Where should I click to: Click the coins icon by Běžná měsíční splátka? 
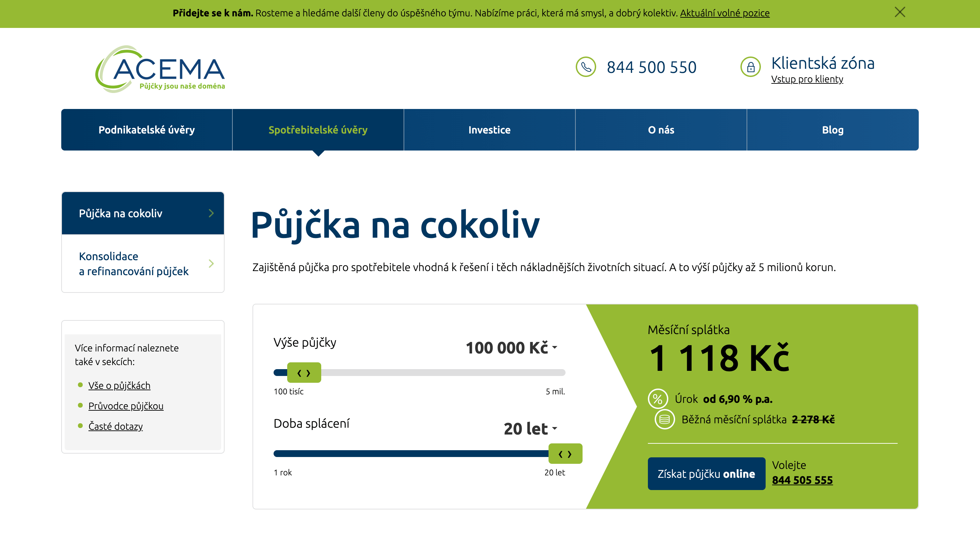664,419
